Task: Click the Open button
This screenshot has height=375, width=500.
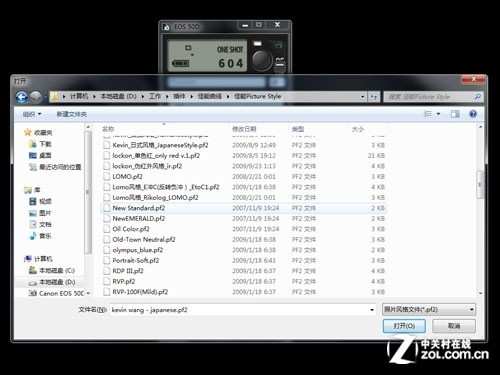Action: [x=404, y=326]
